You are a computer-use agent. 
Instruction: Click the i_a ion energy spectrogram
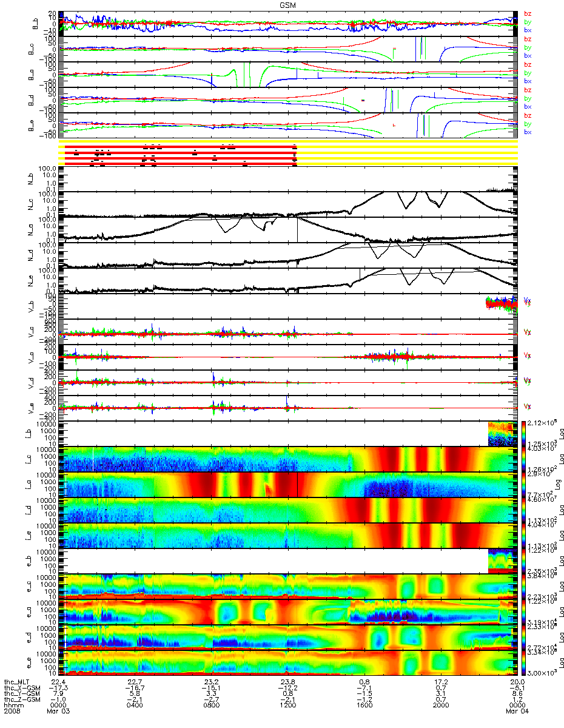pos(288,485)
